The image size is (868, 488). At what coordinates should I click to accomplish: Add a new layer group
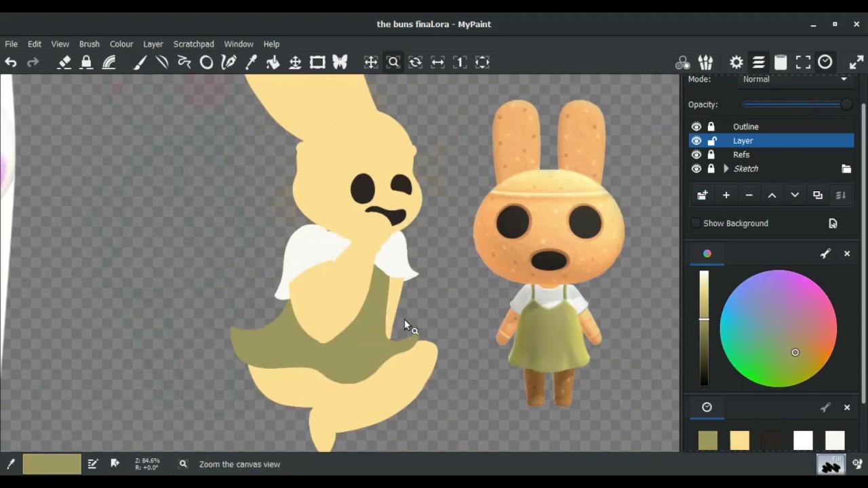[703, 195]
